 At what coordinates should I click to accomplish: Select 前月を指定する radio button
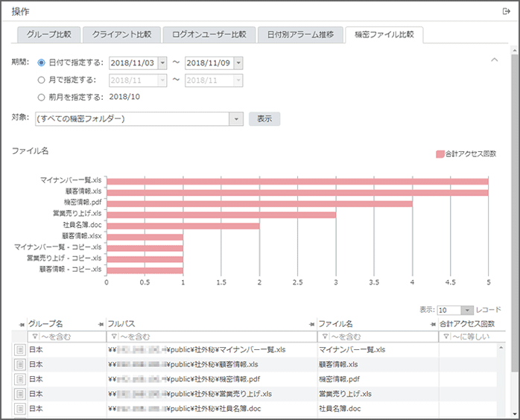pyautogui.click(x=41, y=97)
